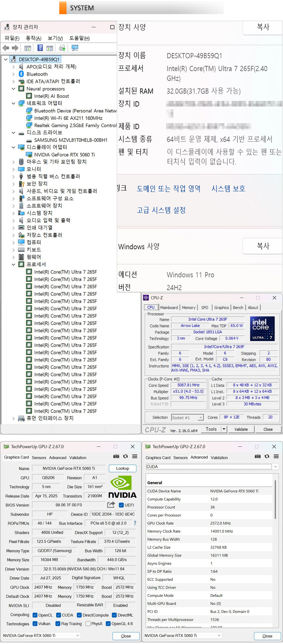Collapse the 프로세서 tree node
This screenshot has width=283, height=644.
[13, 265]
